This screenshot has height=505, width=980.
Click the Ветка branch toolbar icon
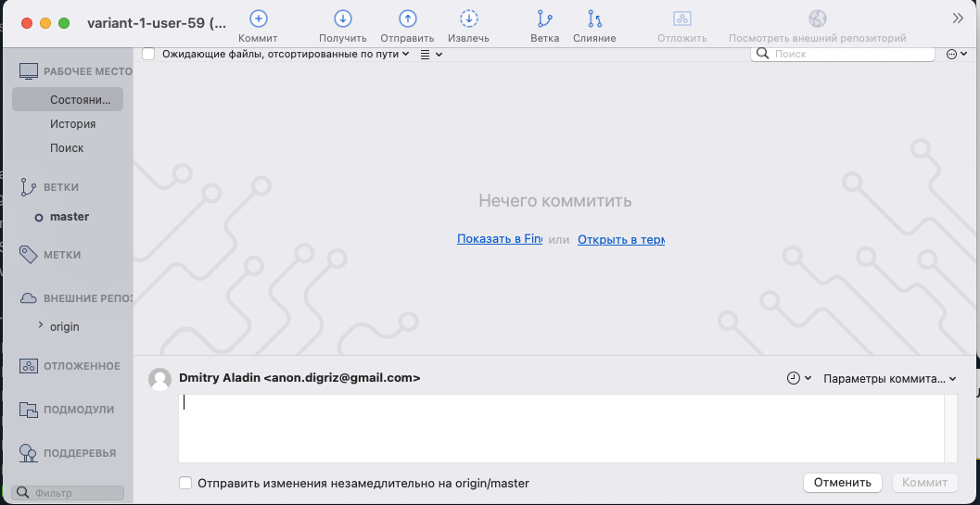[x=545, y=19]
